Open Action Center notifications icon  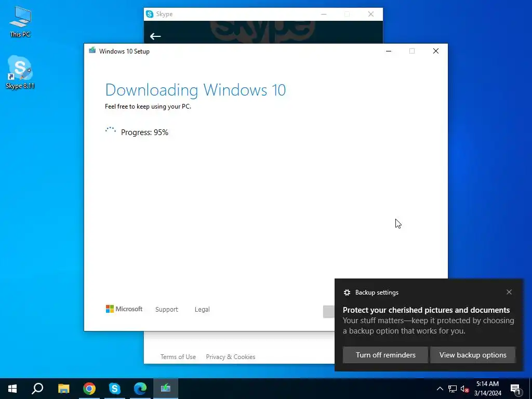point(515,389)
